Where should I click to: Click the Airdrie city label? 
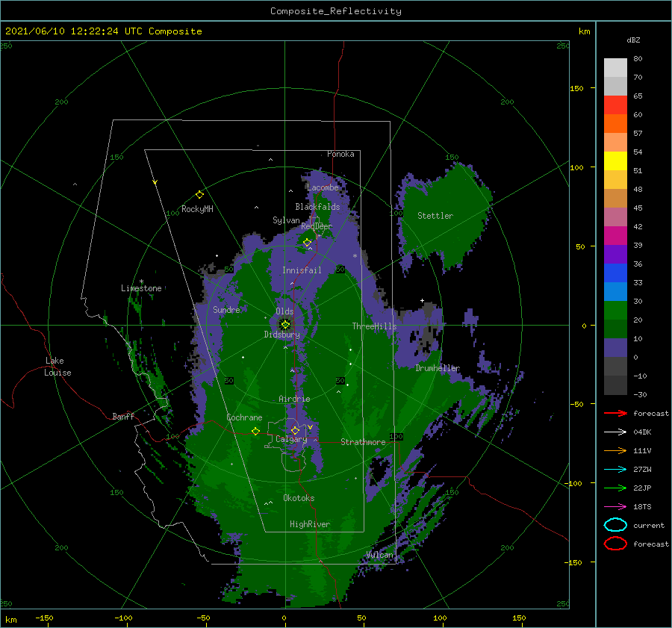[x=294, y=399]
